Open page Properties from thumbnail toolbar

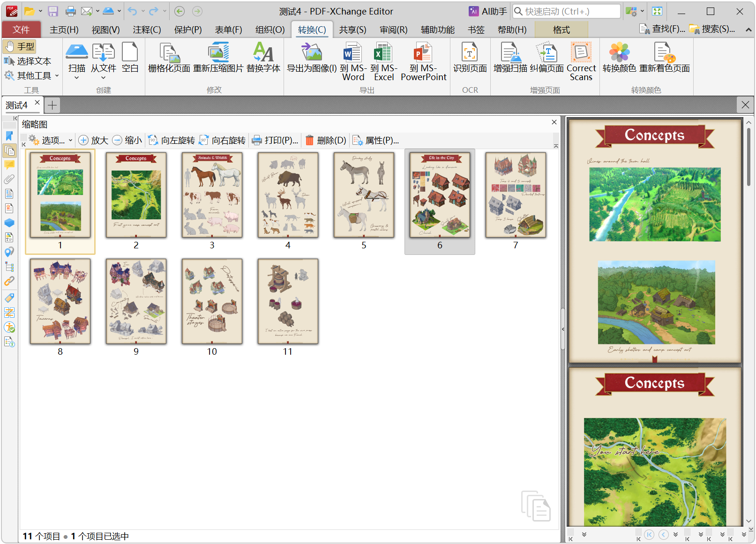pos(375,140)
